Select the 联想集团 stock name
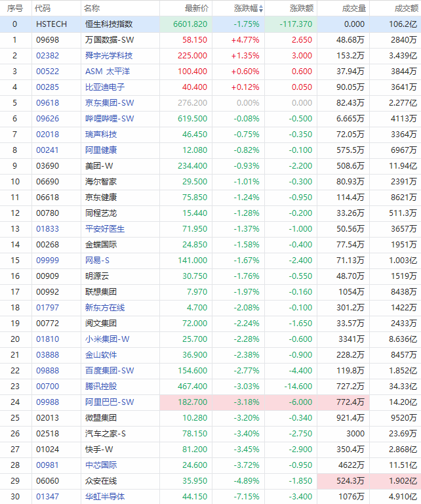The width and height of the screenshot is (421, 504). tap(101, 292)
